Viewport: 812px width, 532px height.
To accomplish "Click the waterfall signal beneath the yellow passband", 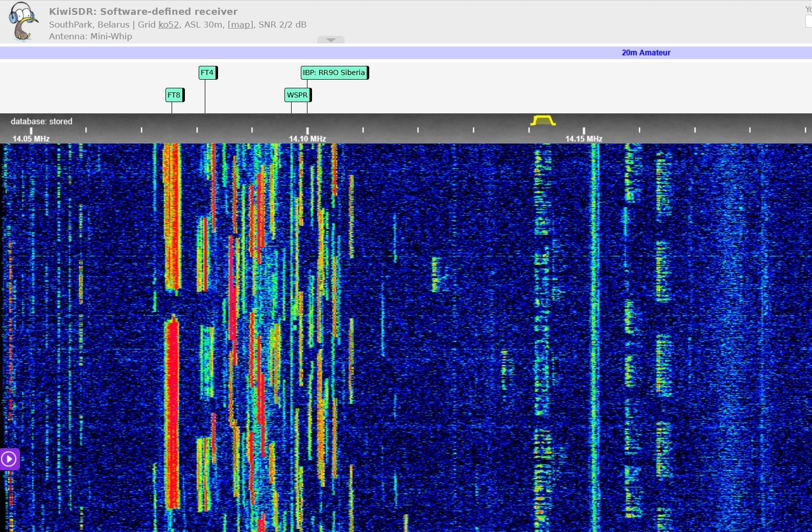I will click(542, 306).
